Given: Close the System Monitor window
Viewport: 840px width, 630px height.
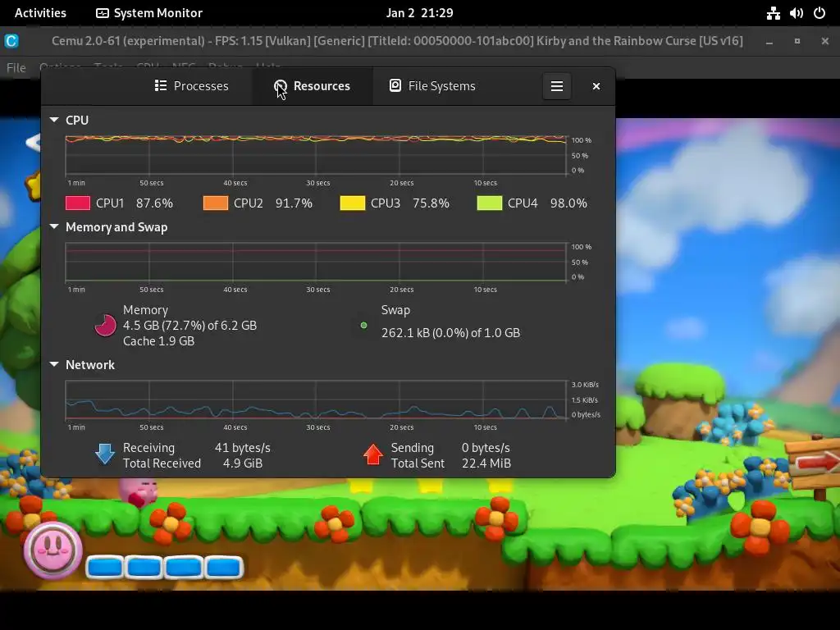Looking at the screenshot, I should [x=596, y=86].
